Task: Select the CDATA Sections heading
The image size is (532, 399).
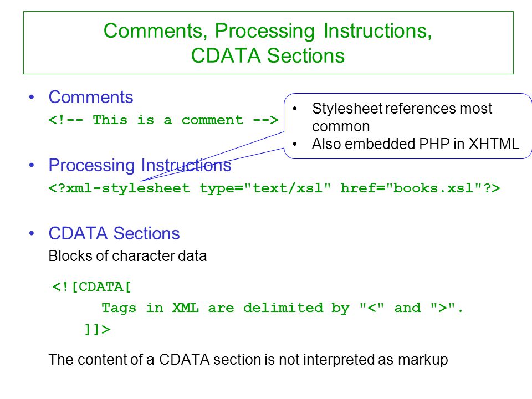Action: [x=114, y=233]
